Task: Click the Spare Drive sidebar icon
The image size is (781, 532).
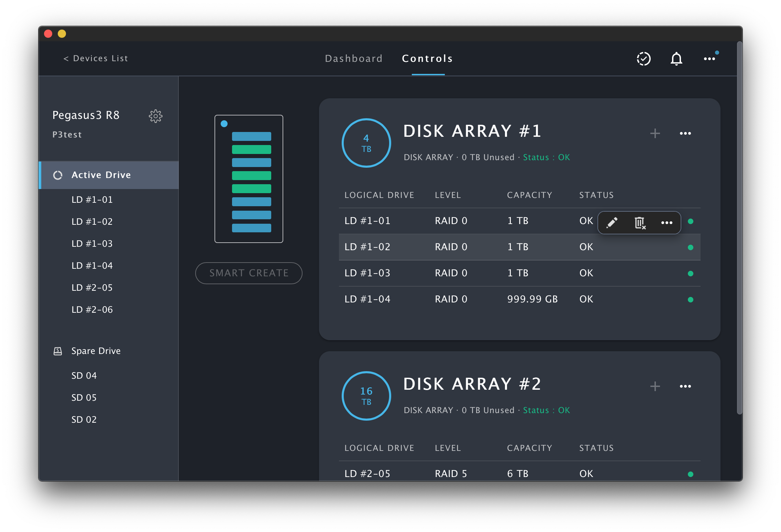Action: pyautogui.click(x=58, y=351)
